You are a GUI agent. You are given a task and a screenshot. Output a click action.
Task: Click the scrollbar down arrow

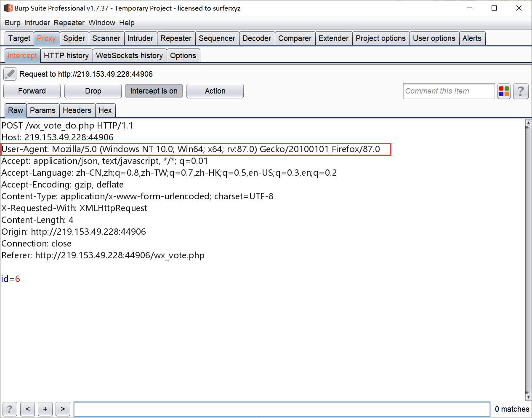pos(529,397)
